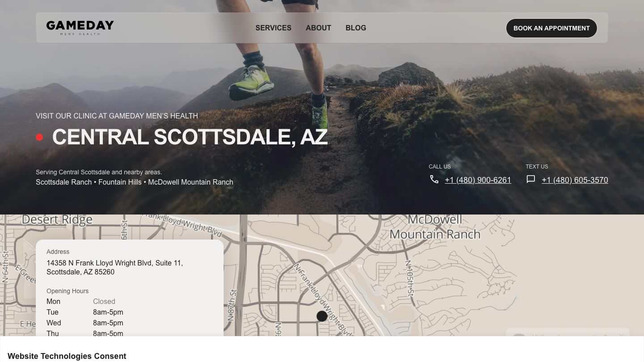Viewport: 644px width, 362px height.
Task: Click the Central Scottsdale, AZ heading
Action: pos(190,137)
